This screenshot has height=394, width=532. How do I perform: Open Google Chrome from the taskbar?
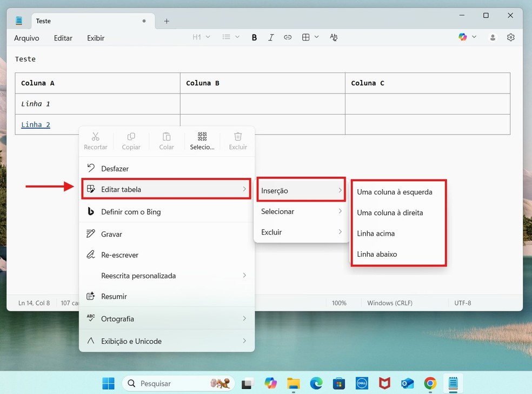430,384
